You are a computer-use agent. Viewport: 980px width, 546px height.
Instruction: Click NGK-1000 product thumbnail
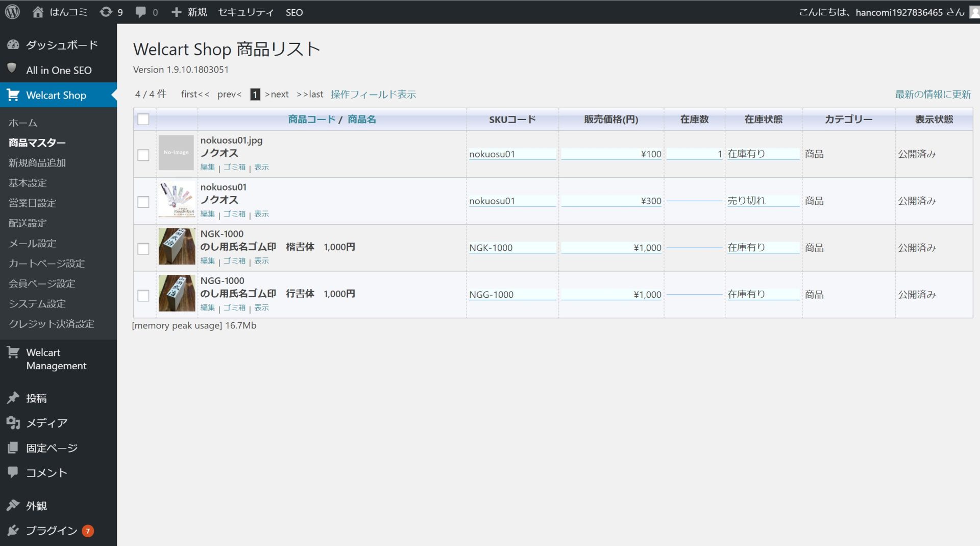click(177, 246)
